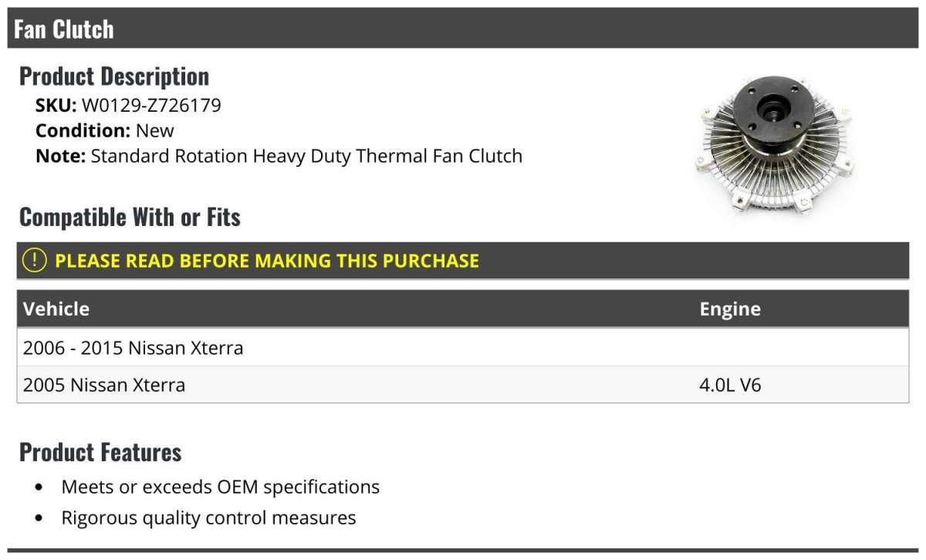Click the PLEASE READ BEFORE MAKING THIS PURCHASE banner
This screenshot has height=560, width=926.
coord(463,261)
